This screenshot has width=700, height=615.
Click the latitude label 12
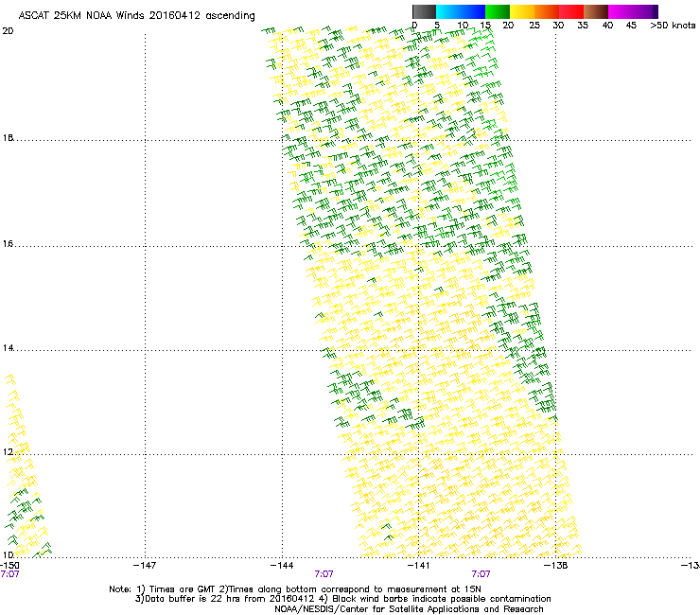[x=8, y=452]
